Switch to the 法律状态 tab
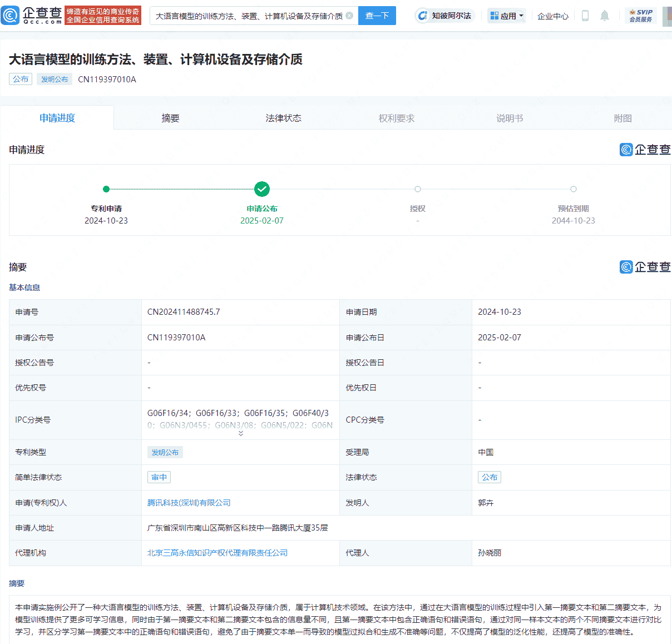Screen dimensions: 672x644 click(283, 117)
